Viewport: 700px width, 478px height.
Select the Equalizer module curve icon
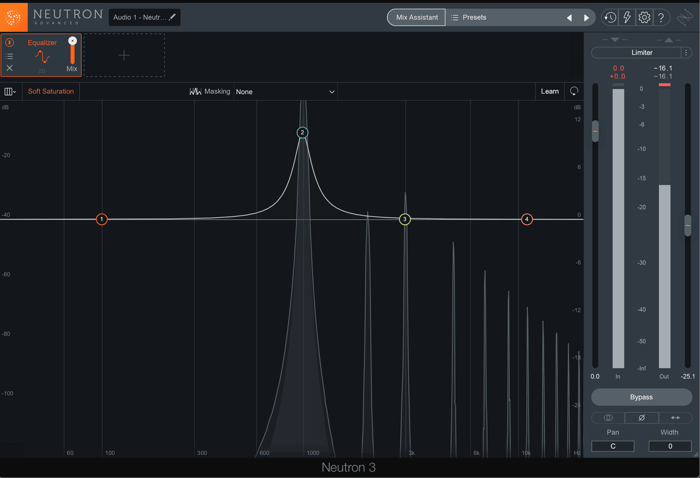42,57
